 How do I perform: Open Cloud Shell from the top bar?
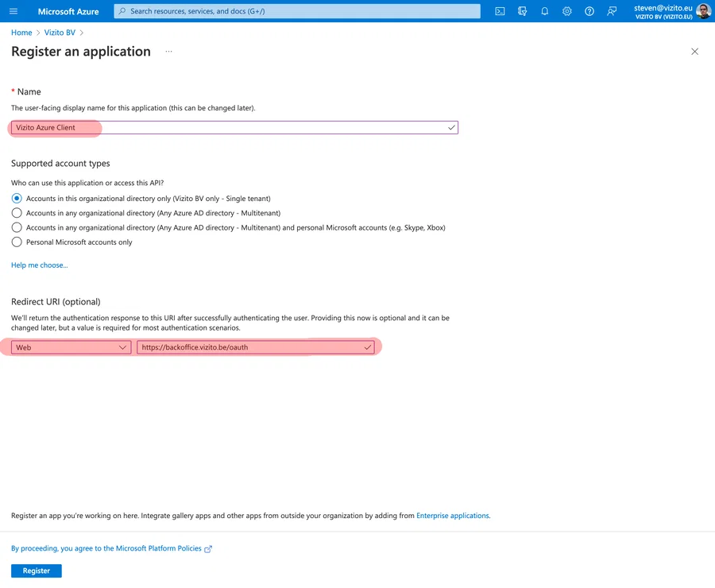click(500, 11)
